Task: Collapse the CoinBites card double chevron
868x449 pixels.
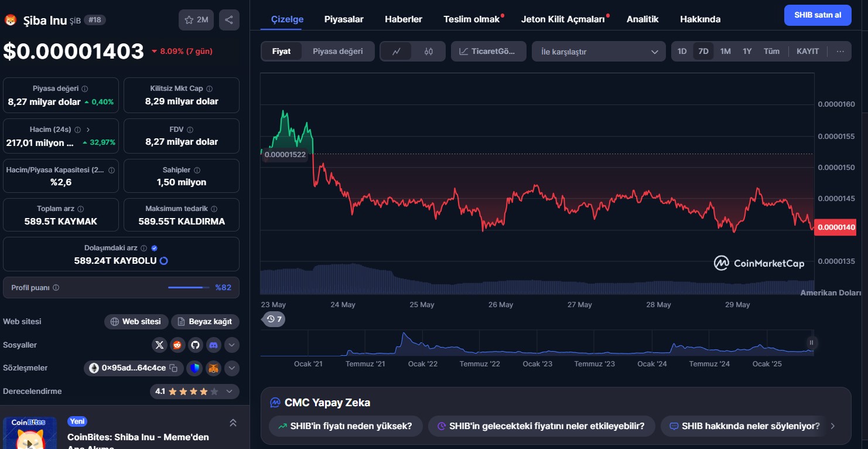Action: pyautogui.click(x=233, y=423)
